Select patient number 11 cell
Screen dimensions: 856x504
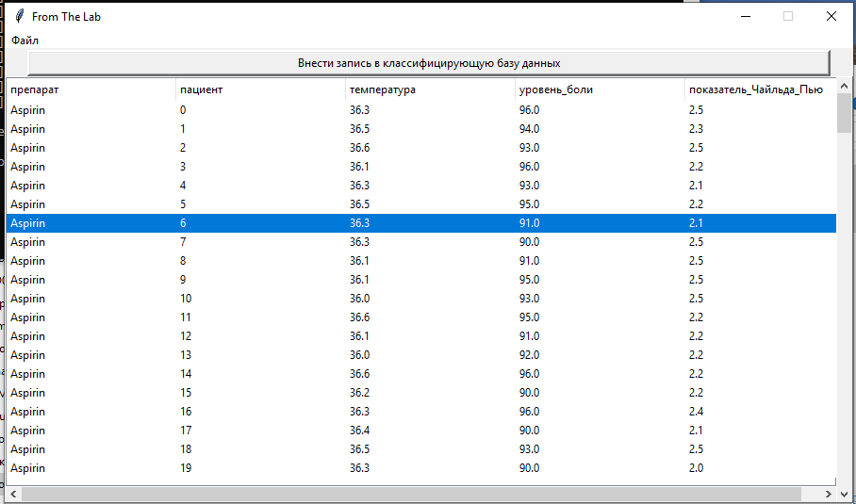pyautogui.click(x=186, y=317)
